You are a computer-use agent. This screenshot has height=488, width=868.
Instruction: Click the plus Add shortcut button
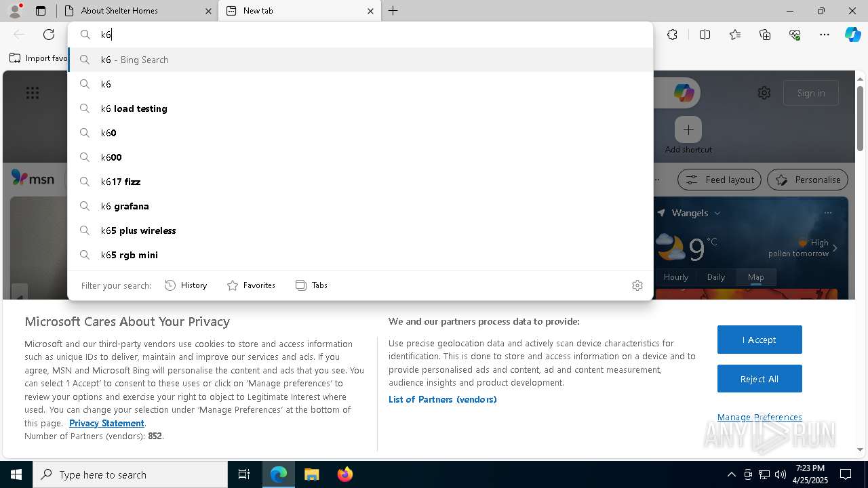[688, 129]
